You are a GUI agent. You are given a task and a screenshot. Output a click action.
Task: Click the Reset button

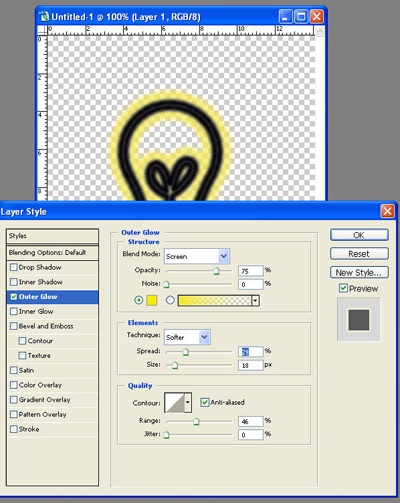click(x=359, y=254)
